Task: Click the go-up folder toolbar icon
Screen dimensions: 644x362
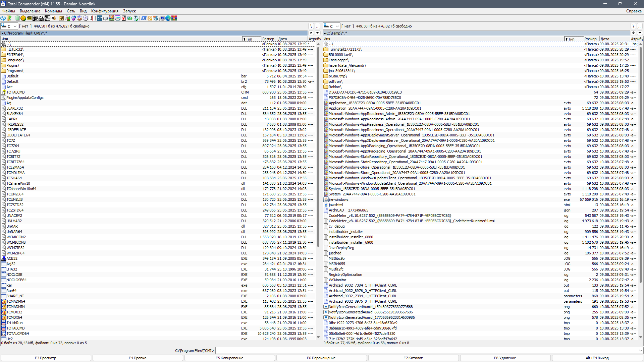Action: (x=9, y=18)
